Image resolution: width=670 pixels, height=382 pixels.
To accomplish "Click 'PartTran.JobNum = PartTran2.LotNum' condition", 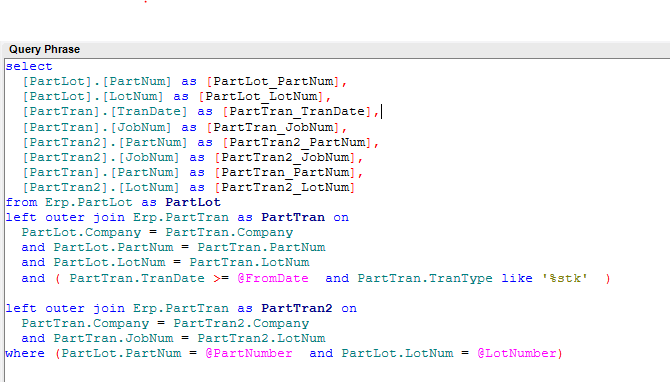I will (x=189, y=338).
